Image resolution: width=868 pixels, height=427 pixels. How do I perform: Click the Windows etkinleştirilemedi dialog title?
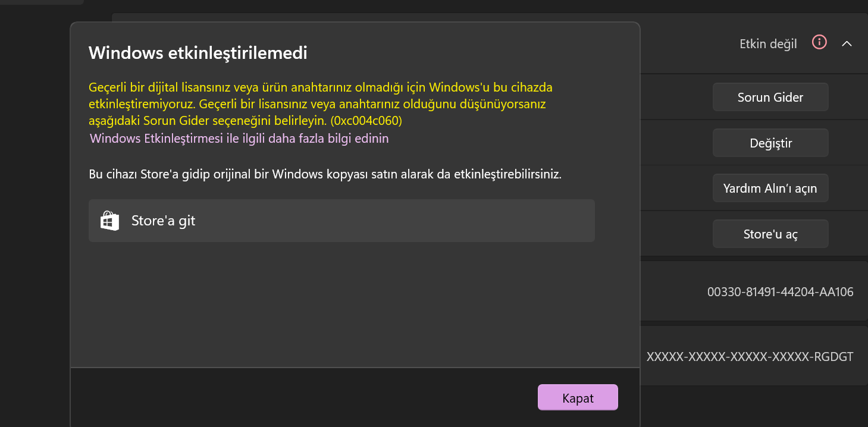(198, 53)
